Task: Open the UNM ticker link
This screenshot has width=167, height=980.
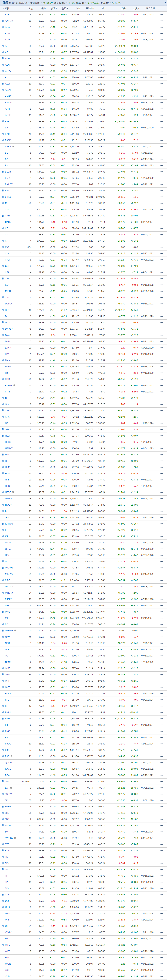Action: click(x=8, y=913)
